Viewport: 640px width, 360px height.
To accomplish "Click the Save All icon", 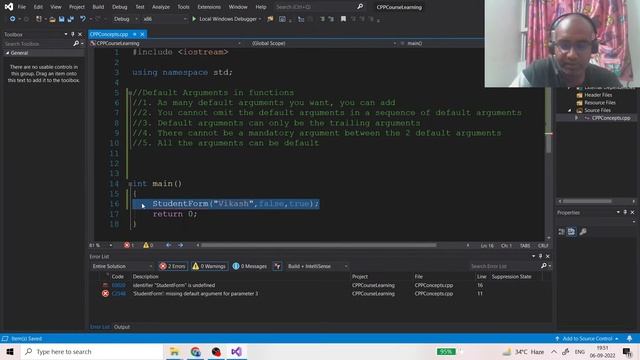I will tap(71, 19).
